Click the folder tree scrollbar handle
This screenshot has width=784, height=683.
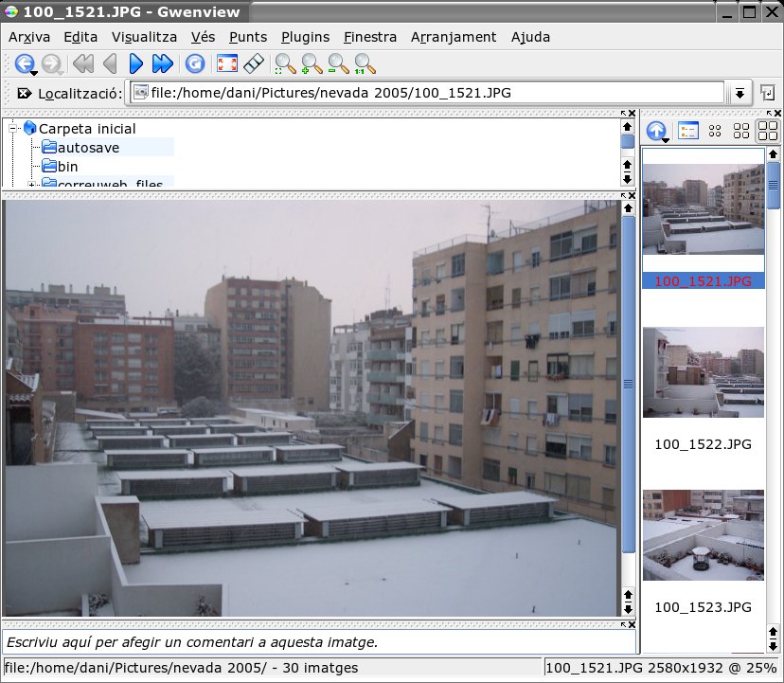tap(628, 141)
